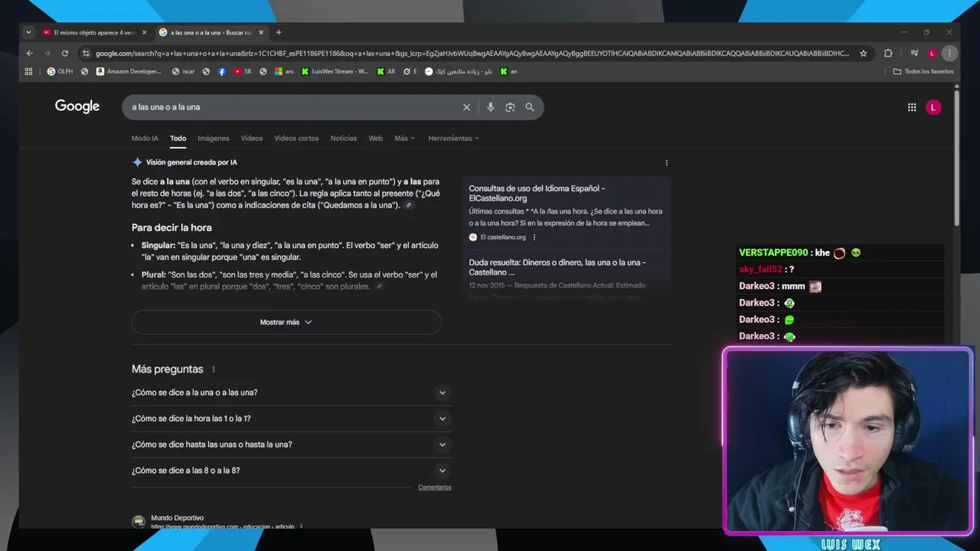Image resolution: width=980 pixels, height=551 pixels.
Task: Click the address bar URL
Action: [472, 54]
